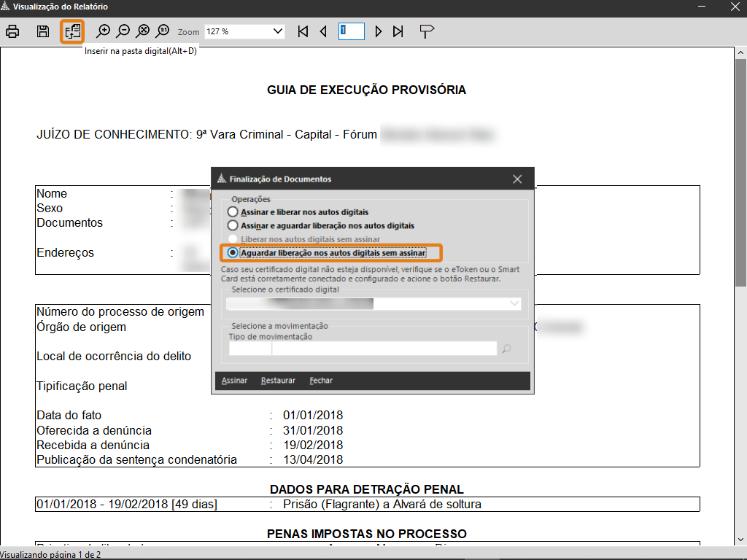
Task: Insert report into digital folder icon
Action: coord(72,31)
